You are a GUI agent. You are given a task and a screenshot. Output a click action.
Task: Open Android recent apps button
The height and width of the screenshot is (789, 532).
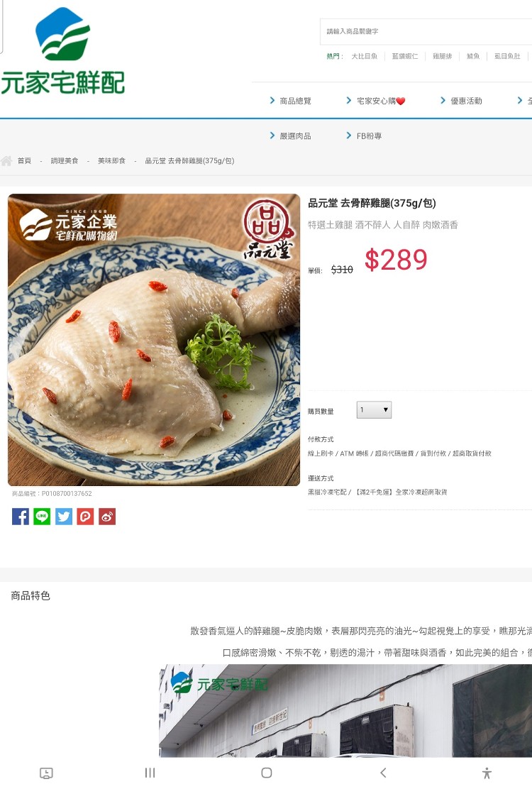click(x=150, y=773)
